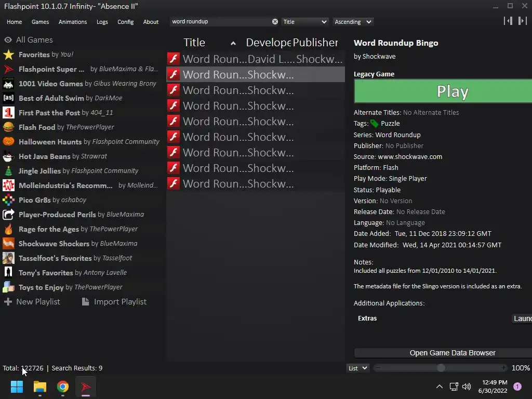Show All Games list

29,39
